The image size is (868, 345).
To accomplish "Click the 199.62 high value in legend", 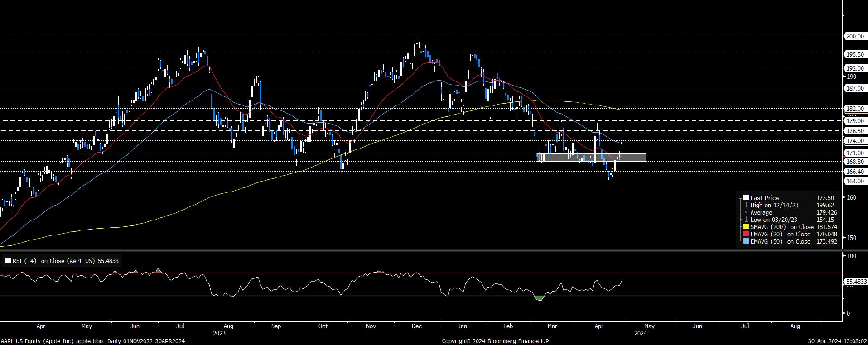I will point(825,205).
